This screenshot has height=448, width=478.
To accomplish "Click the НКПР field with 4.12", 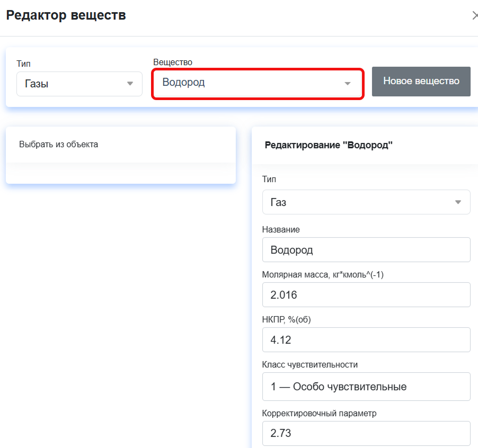I will (x=366, y=339).
